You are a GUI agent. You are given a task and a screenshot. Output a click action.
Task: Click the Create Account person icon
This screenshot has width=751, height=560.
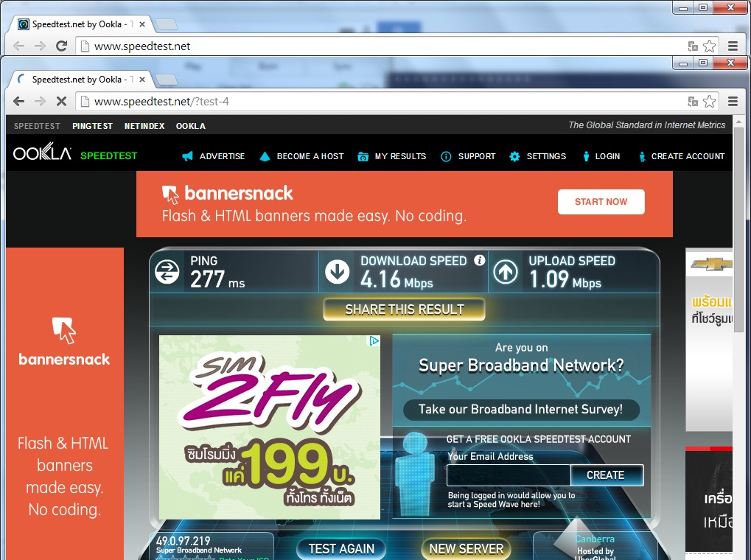(642, 156)
